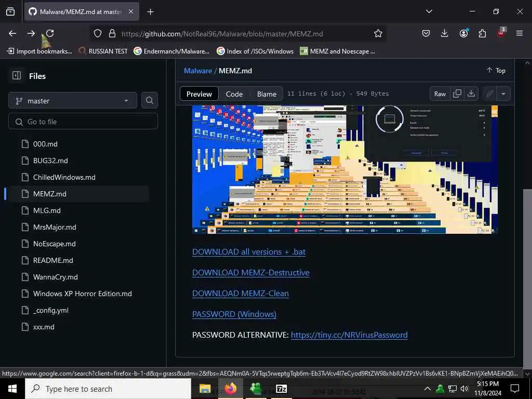The image size is (532, 399).
Task: Click the site padlock icon
Action: coord(112,34)
